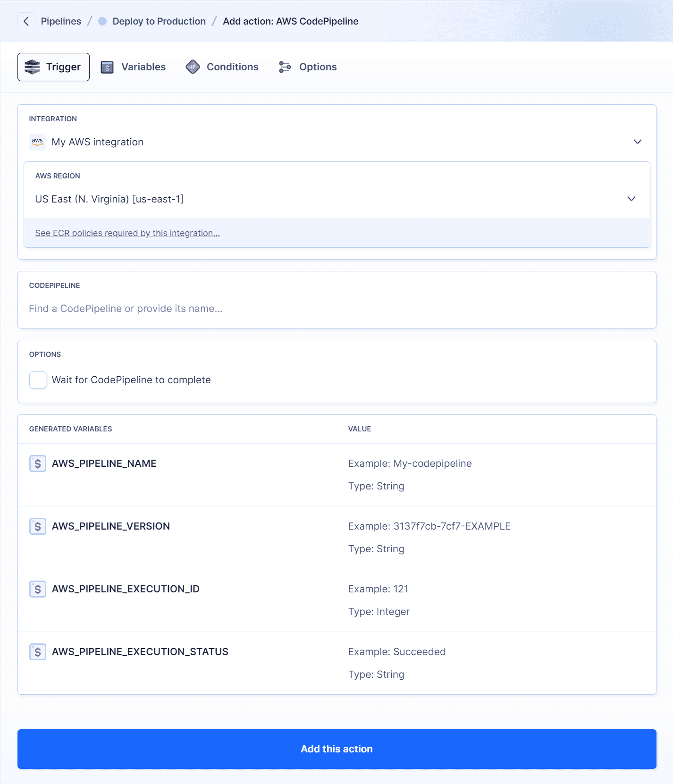Image resolution: width=673 pixels, height=784 pixels.
Task: Switch to the Variables tab
Action: pos(134,67)
